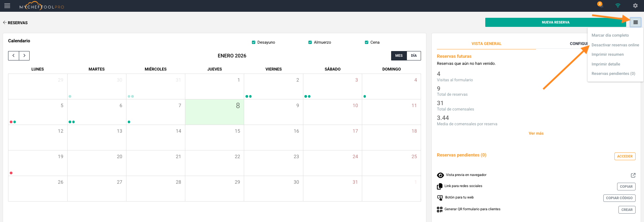
Task: Click the eye icon for Vista previa
Action: (440, 175)
